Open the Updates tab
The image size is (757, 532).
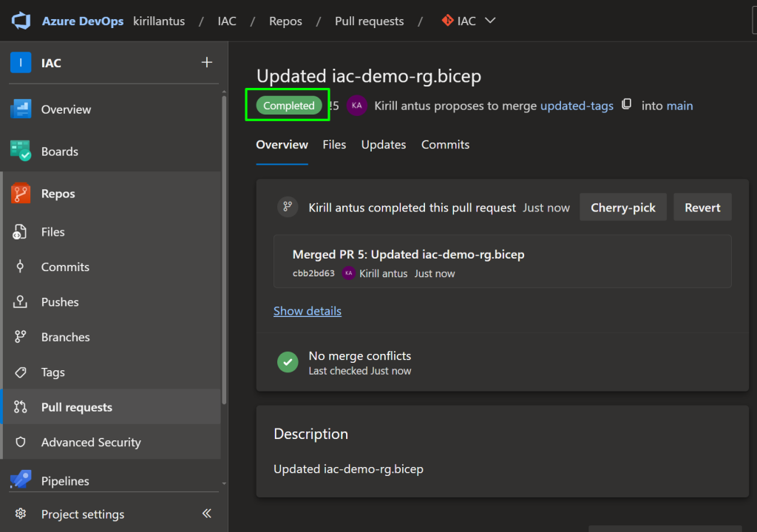pos(383,145)
